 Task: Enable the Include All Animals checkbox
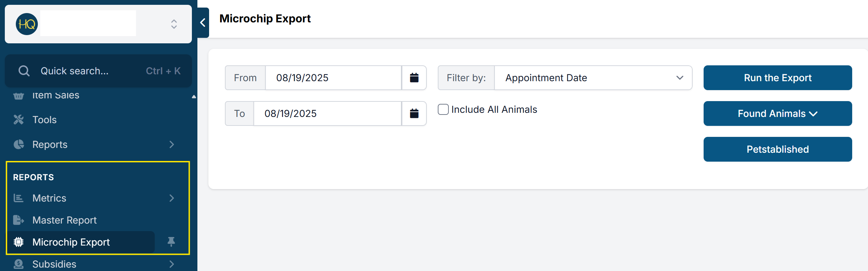pos(443,109)
